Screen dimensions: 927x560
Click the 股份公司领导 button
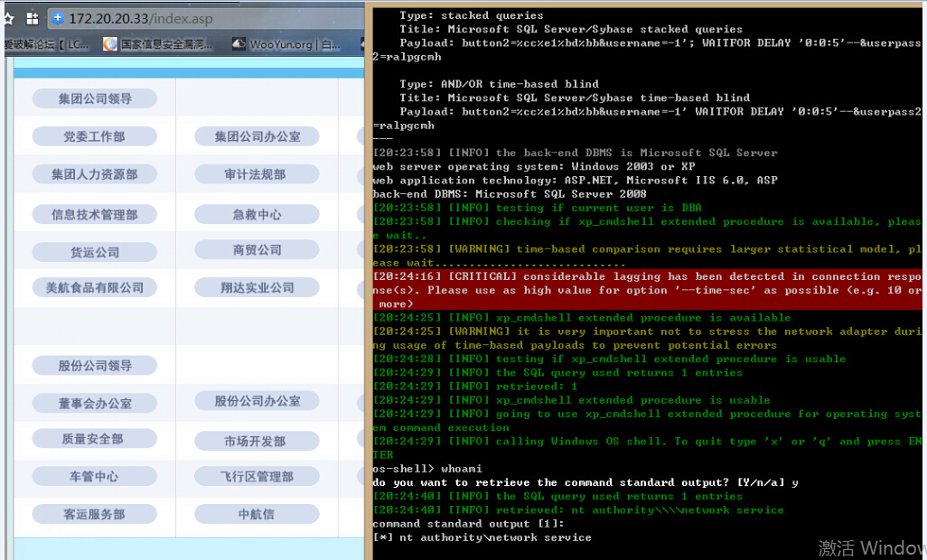(x=95, y=366)
